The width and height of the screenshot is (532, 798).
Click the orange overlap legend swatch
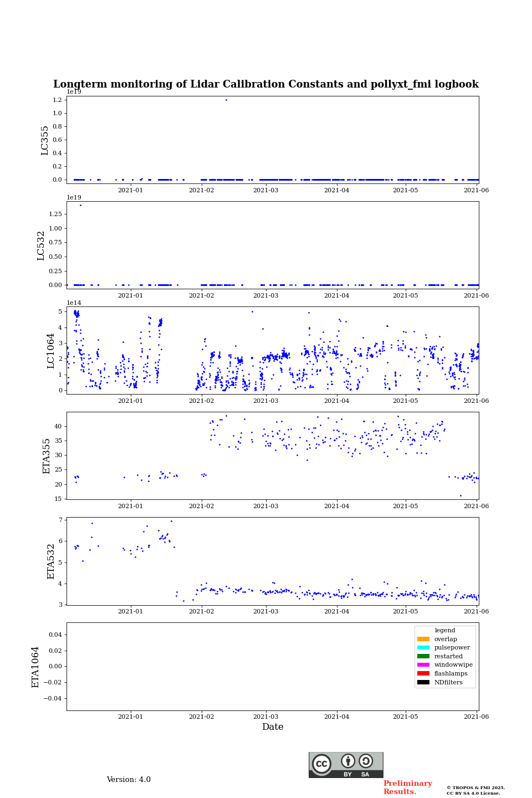[423, 639]
